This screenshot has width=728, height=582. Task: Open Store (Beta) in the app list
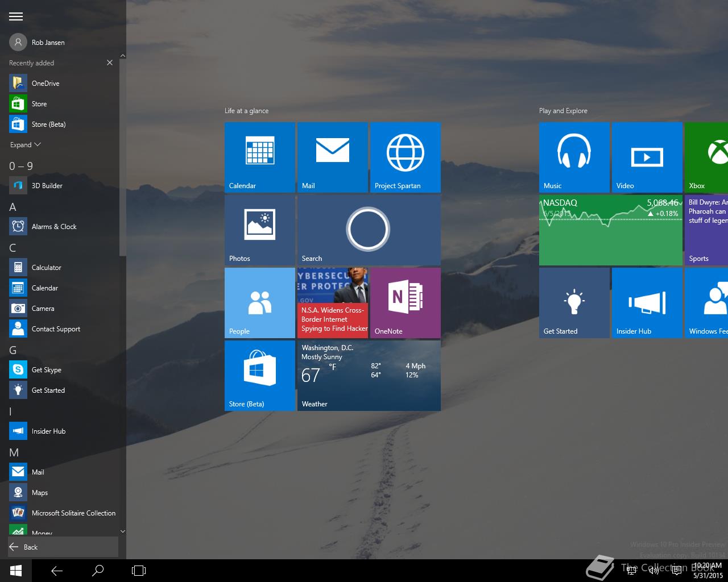(x=63, y=124)
